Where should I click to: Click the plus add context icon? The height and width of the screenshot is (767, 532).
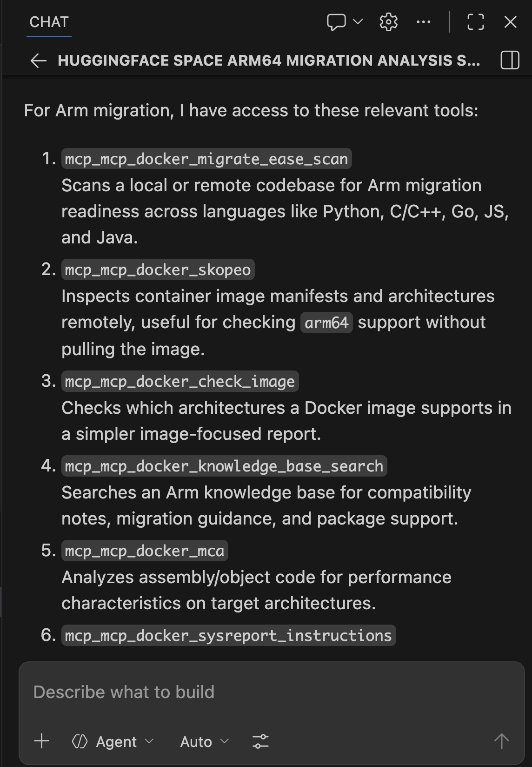42,741
